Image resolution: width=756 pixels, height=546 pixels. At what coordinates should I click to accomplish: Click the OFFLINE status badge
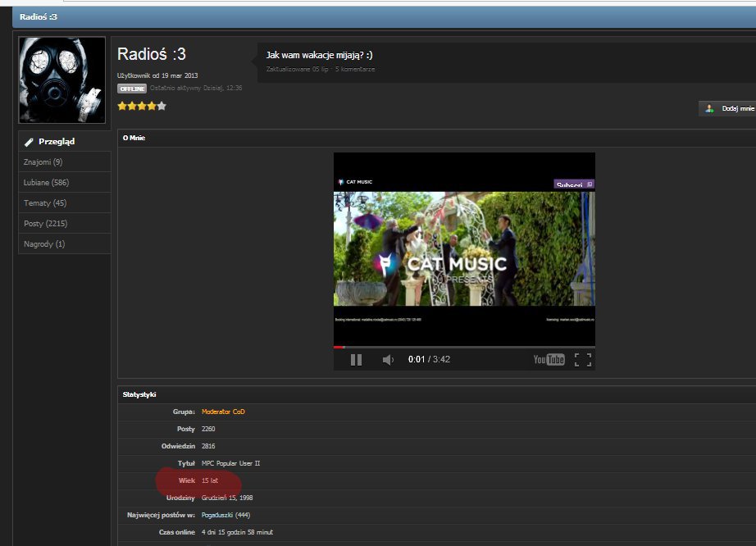132,89
